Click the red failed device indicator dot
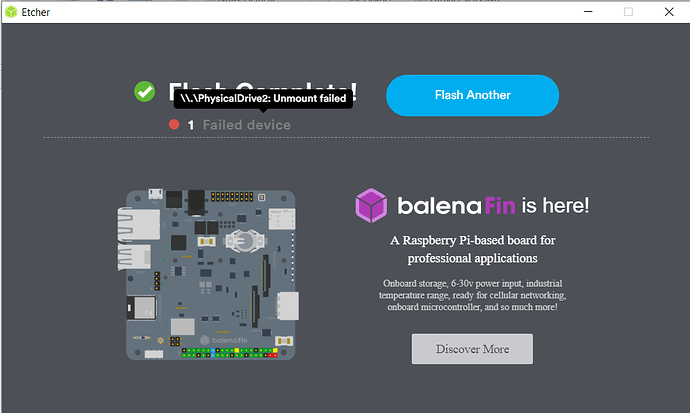The width and height of the screenshot is (690, 413). tap(174, 124)
